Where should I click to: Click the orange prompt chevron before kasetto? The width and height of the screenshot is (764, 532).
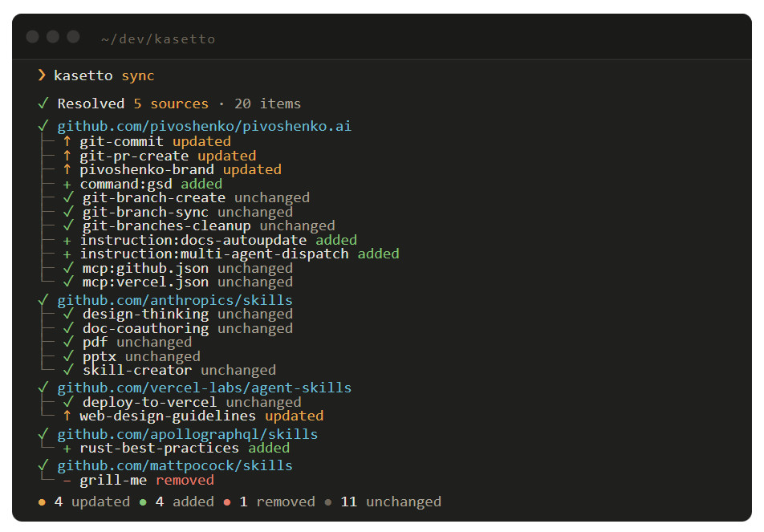pos(42,75)
